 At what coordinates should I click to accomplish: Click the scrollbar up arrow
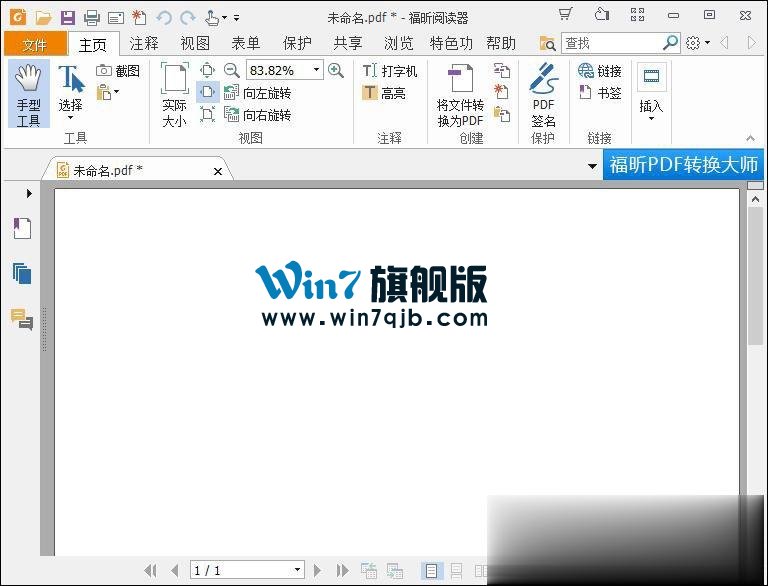click(756, 199)
